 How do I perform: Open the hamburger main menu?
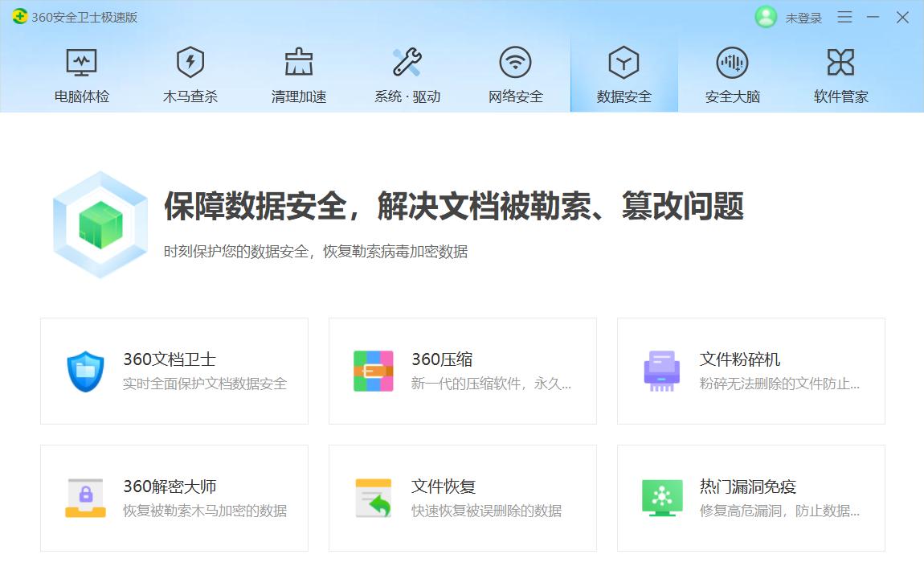pos(844,17)
